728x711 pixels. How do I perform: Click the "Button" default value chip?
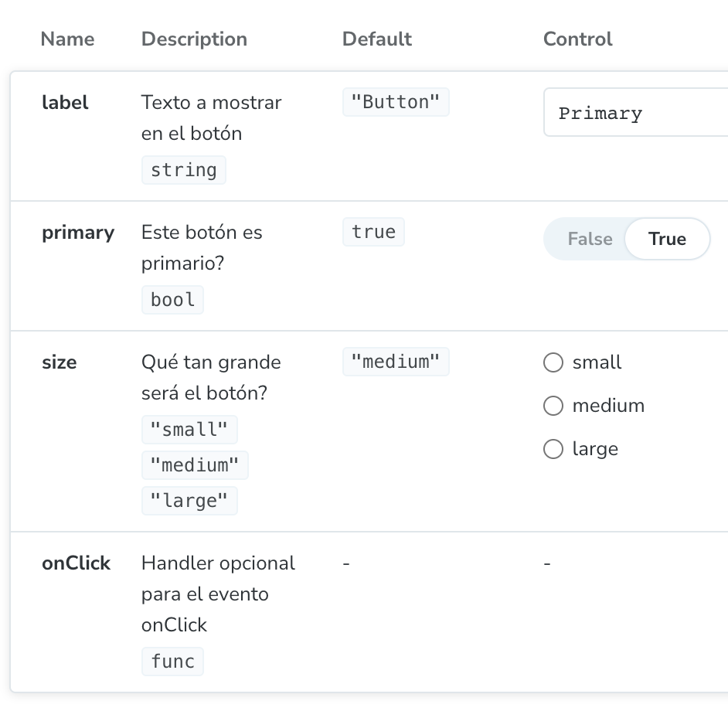coord(396,102)
